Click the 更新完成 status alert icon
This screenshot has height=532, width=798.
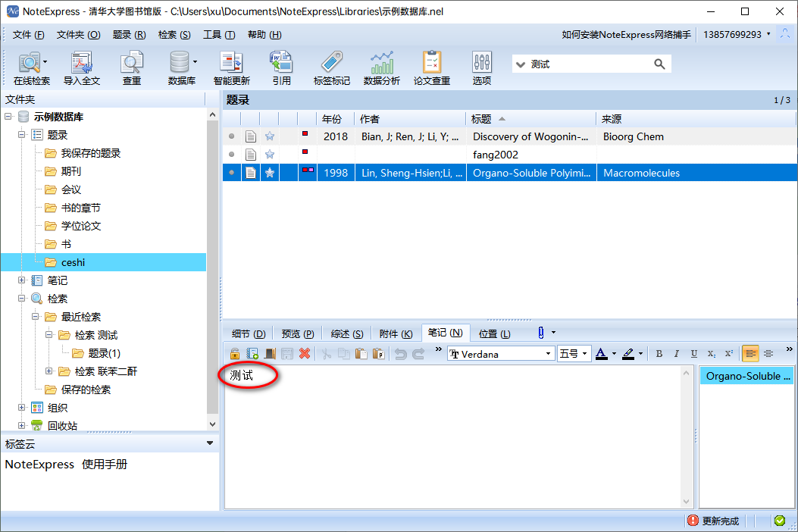(693, 521)
